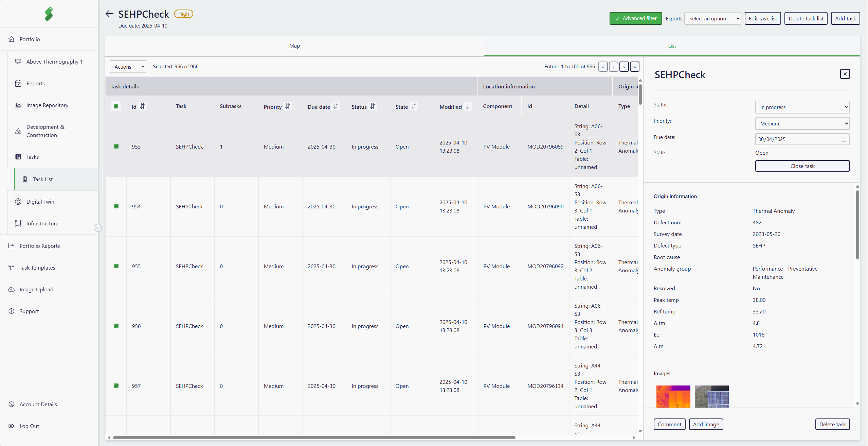Uncheck task 953 row checkbox
This screenshot has width=868, height=446.
[x=116, y=147]
